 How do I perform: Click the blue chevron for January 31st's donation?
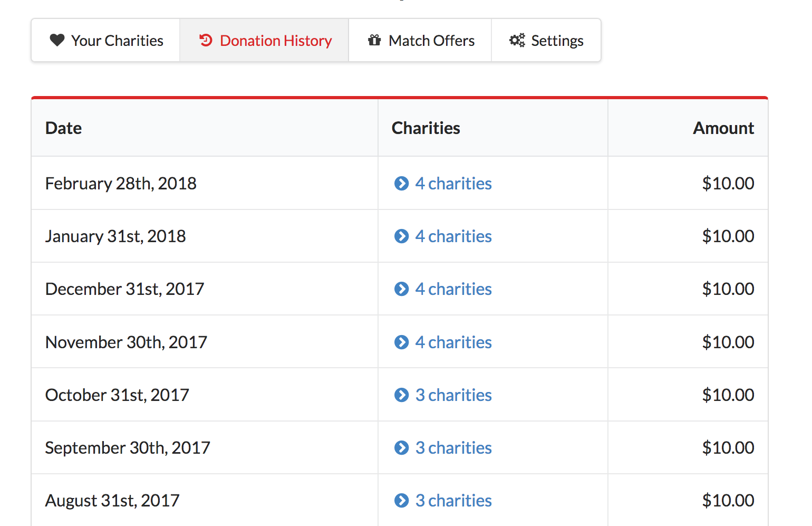(x=401, y=236)
